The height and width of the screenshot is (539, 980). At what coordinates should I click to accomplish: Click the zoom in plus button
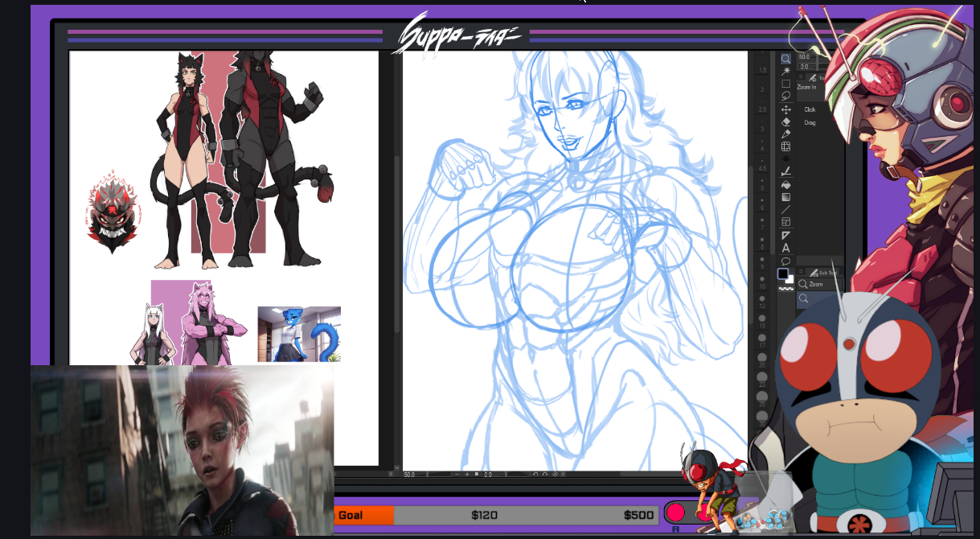coord(466,475)
